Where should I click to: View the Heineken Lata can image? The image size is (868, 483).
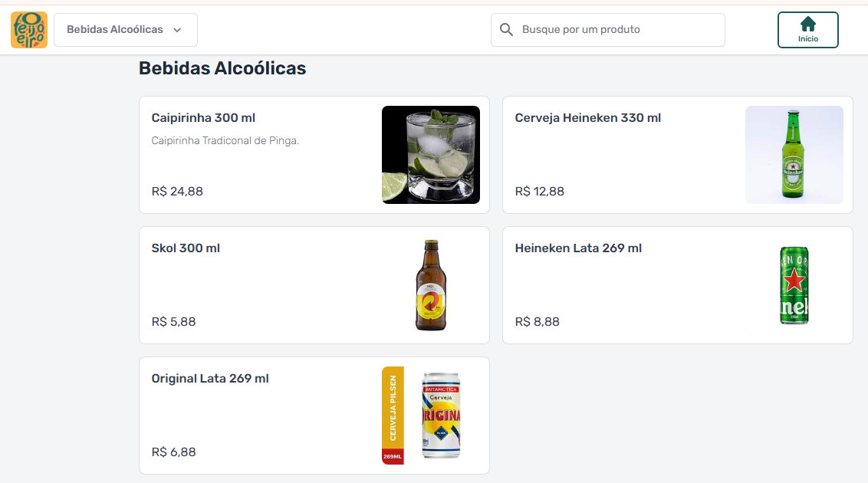794,285
